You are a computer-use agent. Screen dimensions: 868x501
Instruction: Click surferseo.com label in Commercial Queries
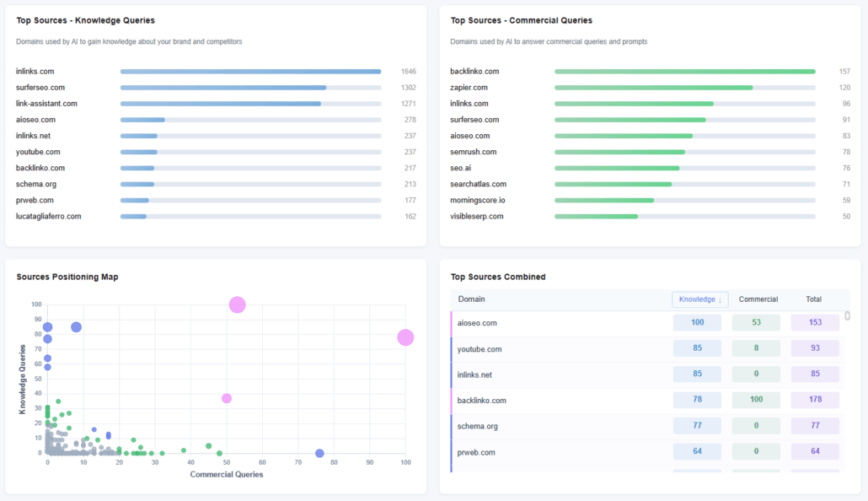pyautogui.click(x=474, y=120)
